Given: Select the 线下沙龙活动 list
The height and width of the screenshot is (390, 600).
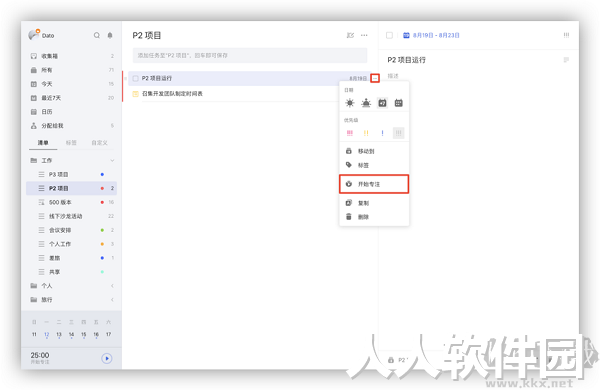Looking at the screenshot, I should (72, 216).
